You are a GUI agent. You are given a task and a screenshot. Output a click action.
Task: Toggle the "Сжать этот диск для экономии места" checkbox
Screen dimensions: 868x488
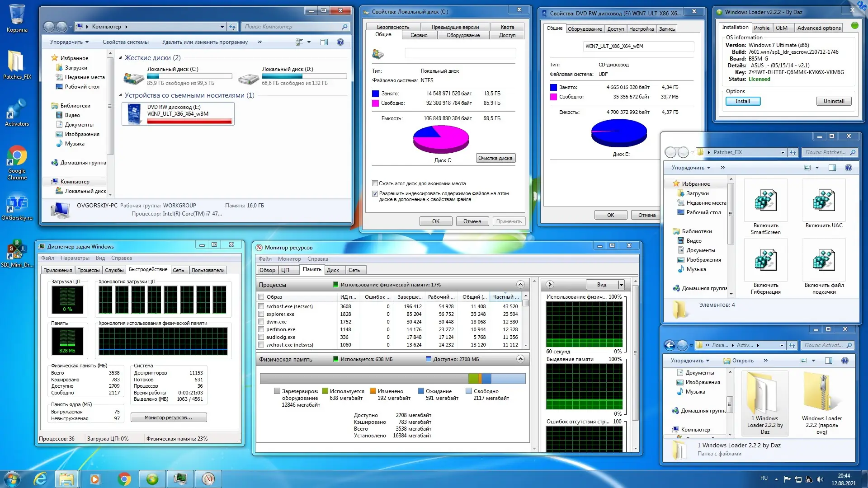click(x=375, y=183)
